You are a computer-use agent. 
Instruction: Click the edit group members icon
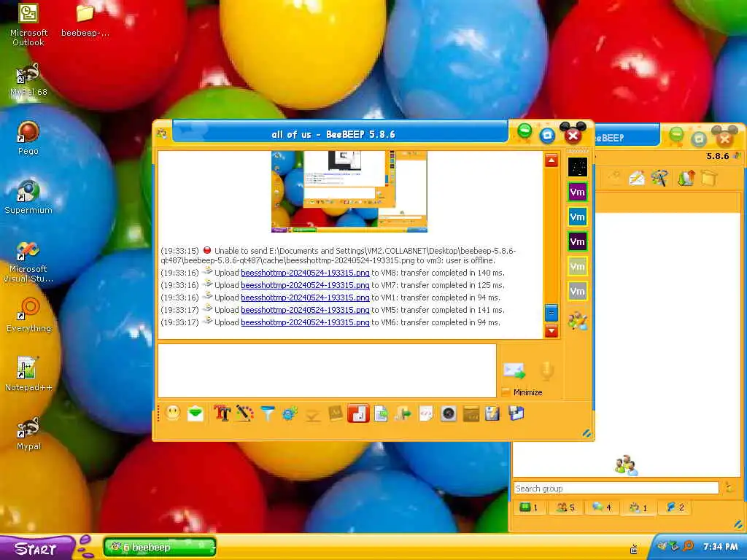(x=578, y=321)
